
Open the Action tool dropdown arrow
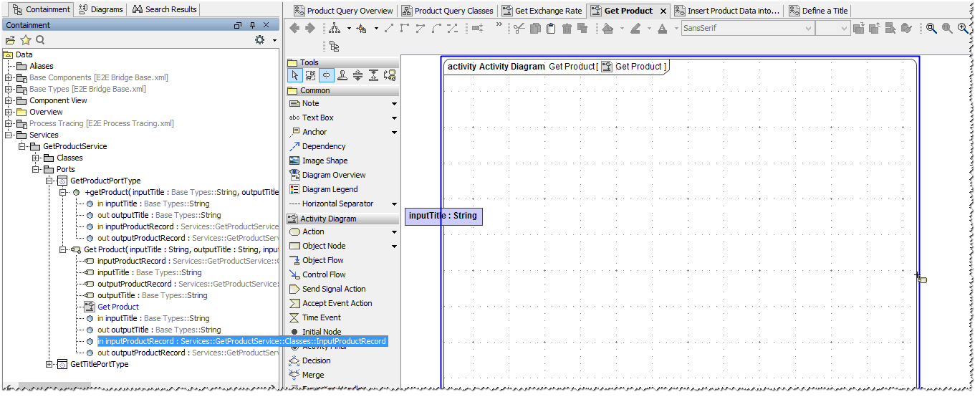click(394, 232)
